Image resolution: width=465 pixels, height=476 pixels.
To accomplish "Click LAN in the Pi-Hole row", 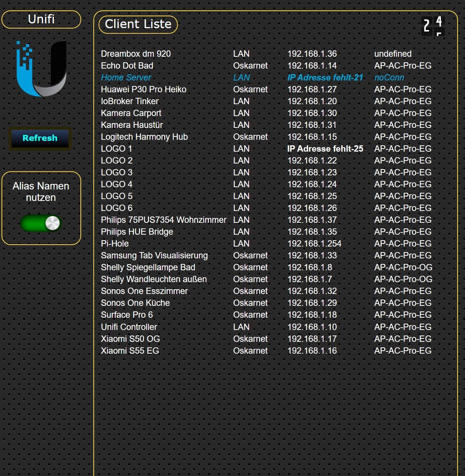I will [241, 244].
